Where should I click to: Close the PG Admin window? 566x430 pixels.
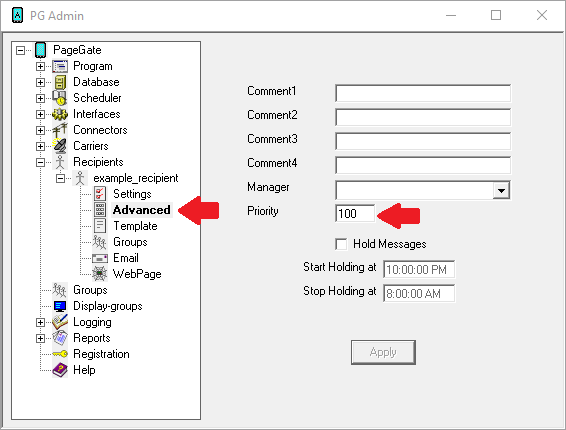click(x=542, y=15)
